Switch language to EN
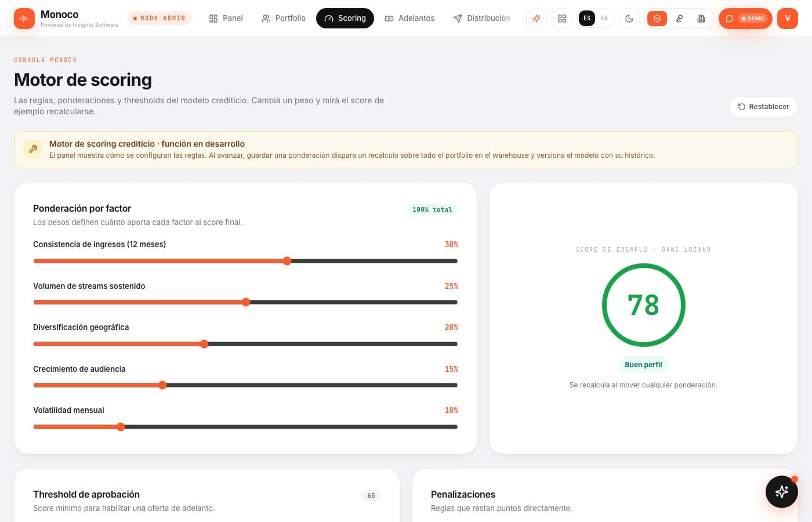 coord(604,19)
